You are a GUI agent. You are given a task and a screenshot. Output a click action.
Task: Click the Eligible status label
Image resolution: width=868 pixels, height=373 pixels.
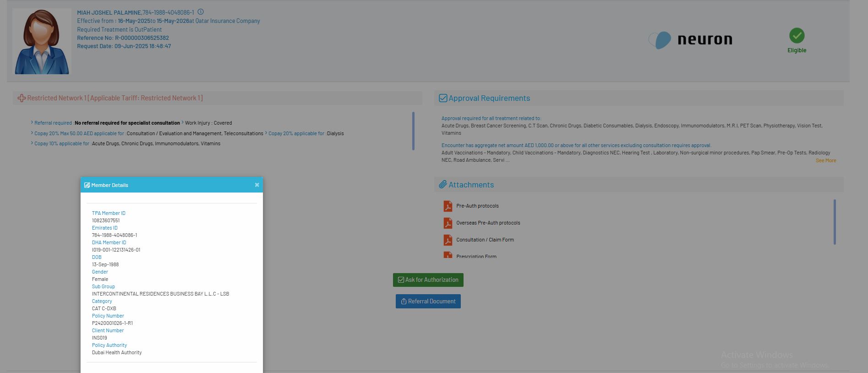pyautogui.click(x=797, y=50)
